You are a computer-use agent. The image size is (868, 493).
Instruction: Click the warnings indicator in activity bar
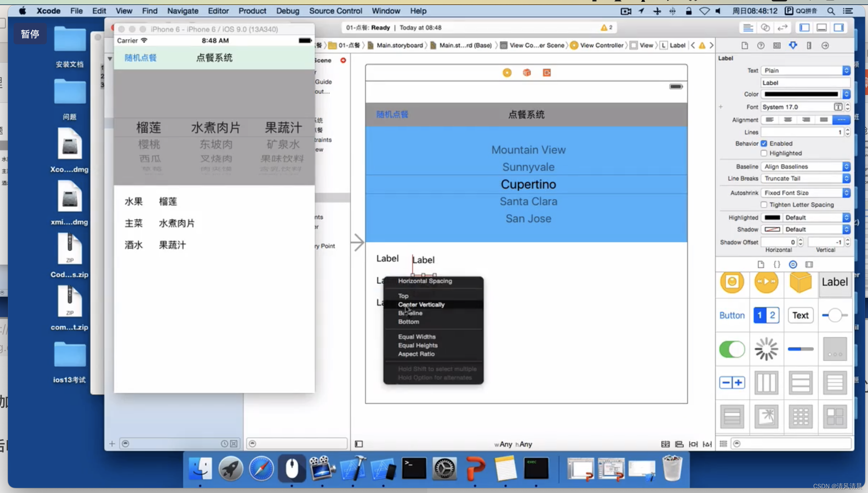pos(607,28)
